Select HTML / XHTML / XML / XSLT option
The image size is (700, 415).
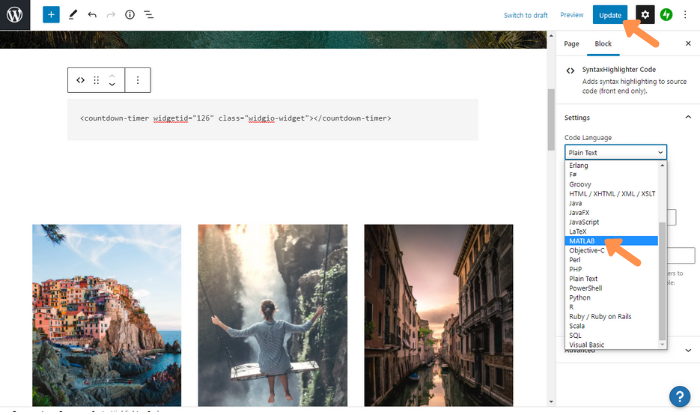pos(612,193)
